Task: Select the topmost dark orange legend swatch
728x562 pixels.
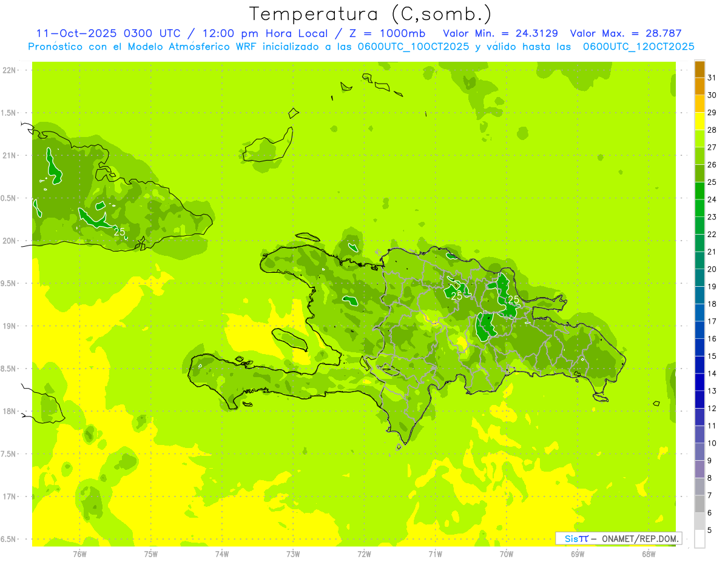Action: (699, 69)
